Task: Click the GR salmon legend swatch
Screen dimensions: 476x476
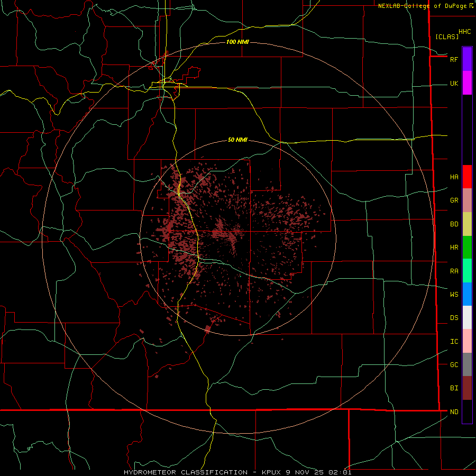Action: tap(467, 200)
